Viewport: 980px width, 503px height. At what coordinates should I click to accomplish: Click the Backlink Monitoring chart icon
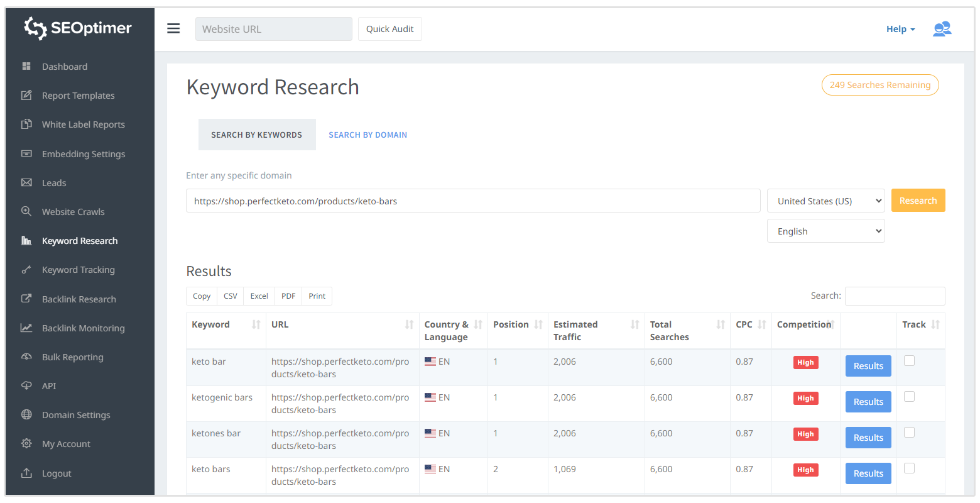26,328
